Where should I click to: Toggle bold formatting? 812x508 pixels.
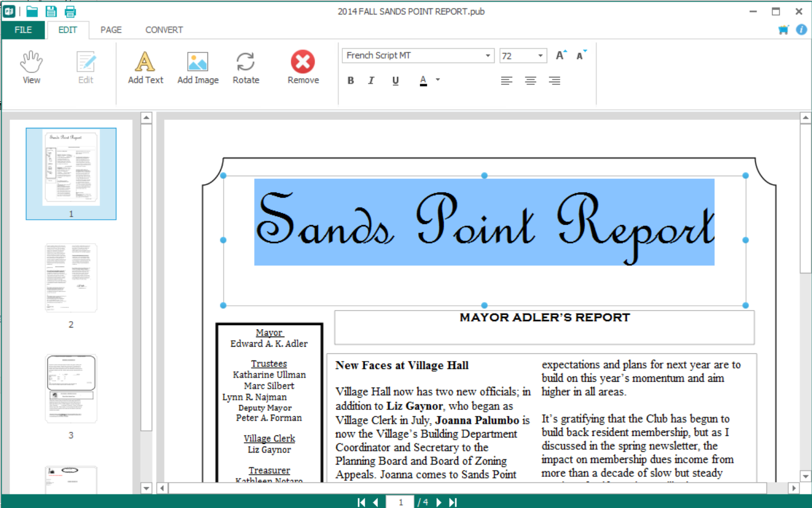click(351, 81)
